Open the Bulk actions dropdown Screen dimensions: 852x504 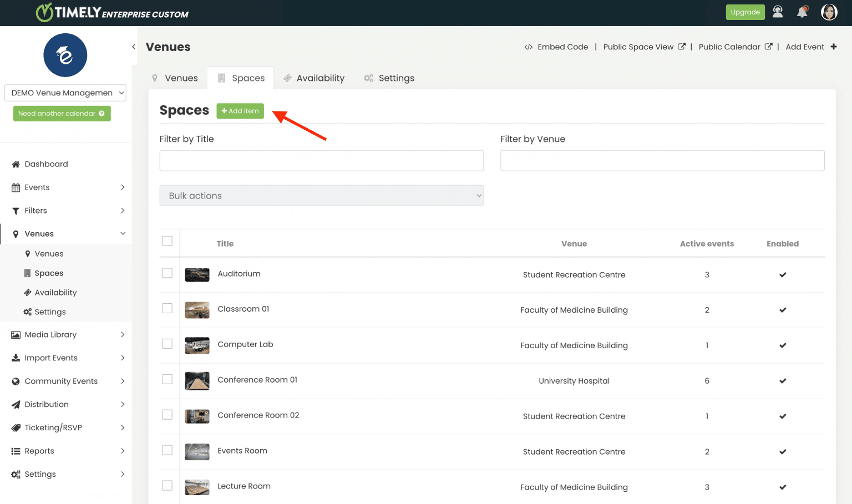(x=321, y=196)
